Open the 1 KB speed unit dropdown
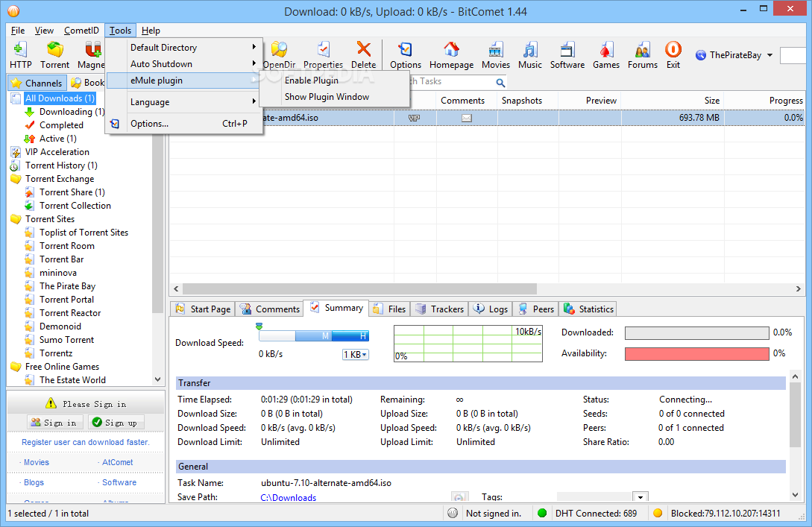 click(x=355, y=355)
